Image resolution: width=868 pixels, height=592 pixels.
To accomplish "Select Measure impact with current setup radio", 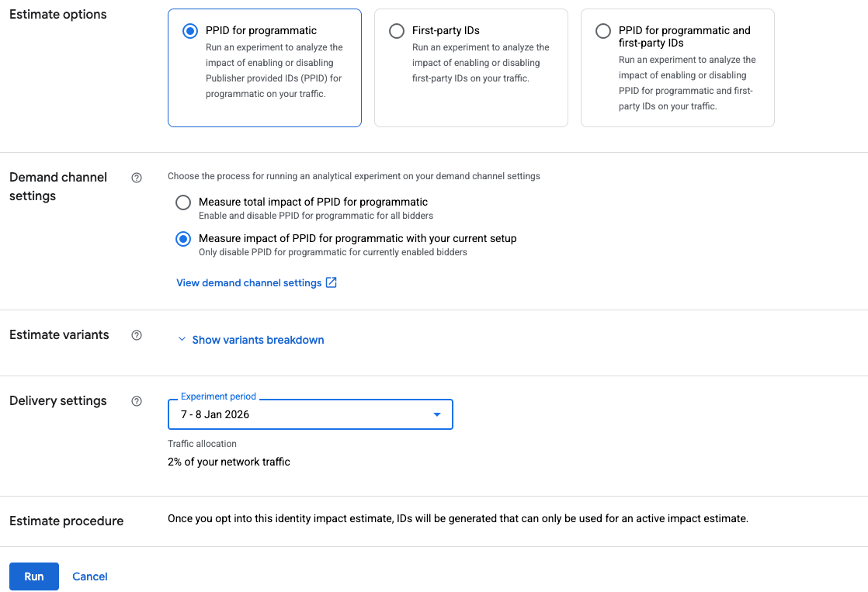I will coord(183,239).
